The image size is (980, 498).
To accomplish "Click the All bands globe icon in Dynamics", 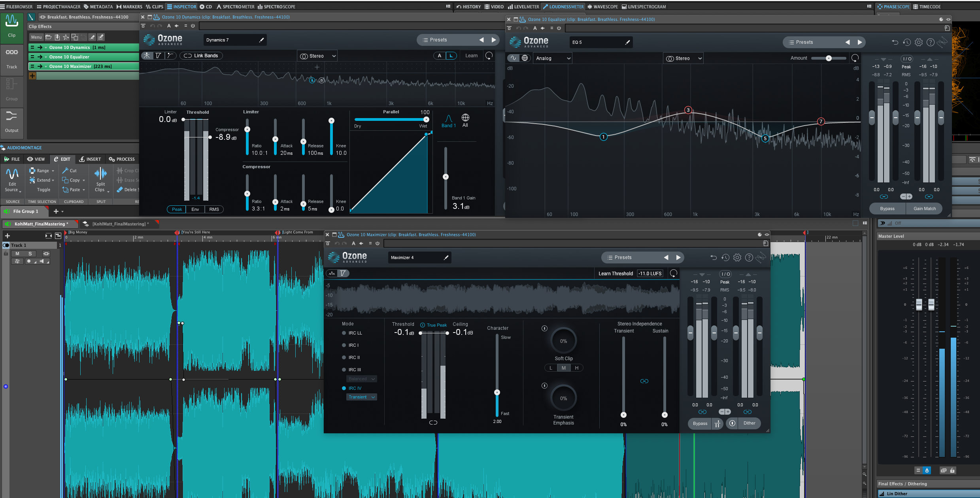I will pyautogui.click(x=465, y=120).
